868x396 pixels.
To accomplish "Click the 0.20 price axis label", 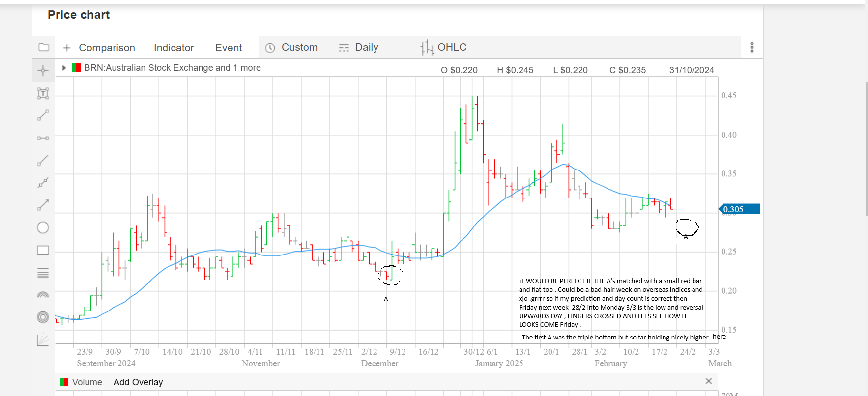I will point(729,291).
